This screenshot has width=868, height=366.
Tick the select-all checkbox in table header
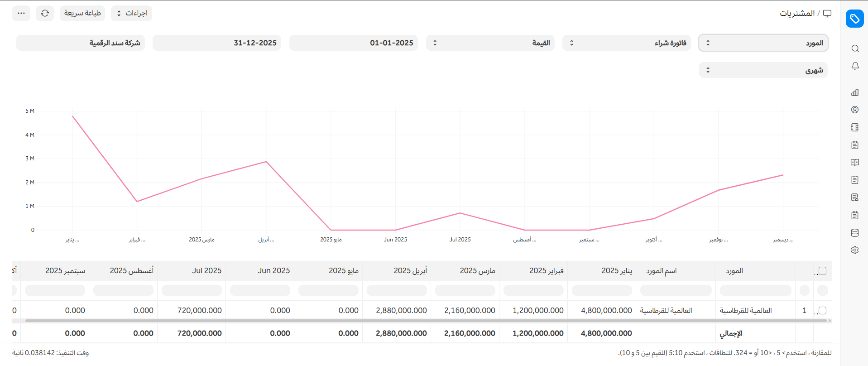[823, 271]
